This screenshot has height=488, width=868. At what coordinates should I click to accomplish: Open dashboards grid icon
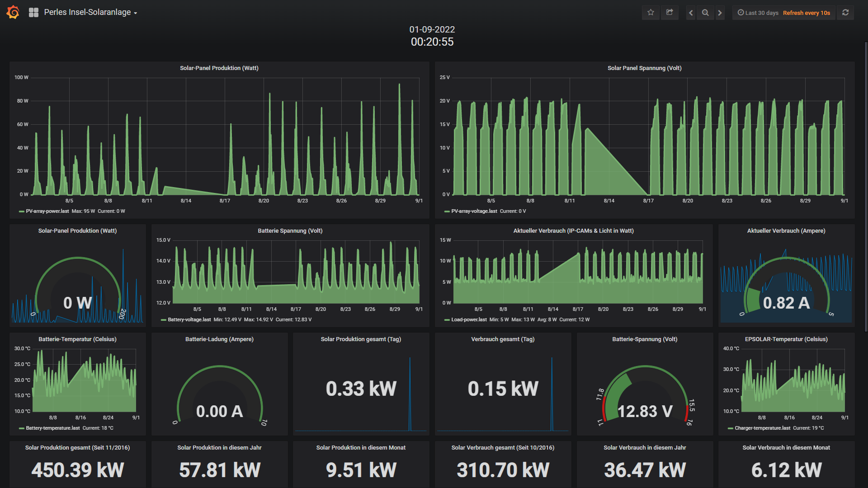pyautogui.click(x=33, y=13)
